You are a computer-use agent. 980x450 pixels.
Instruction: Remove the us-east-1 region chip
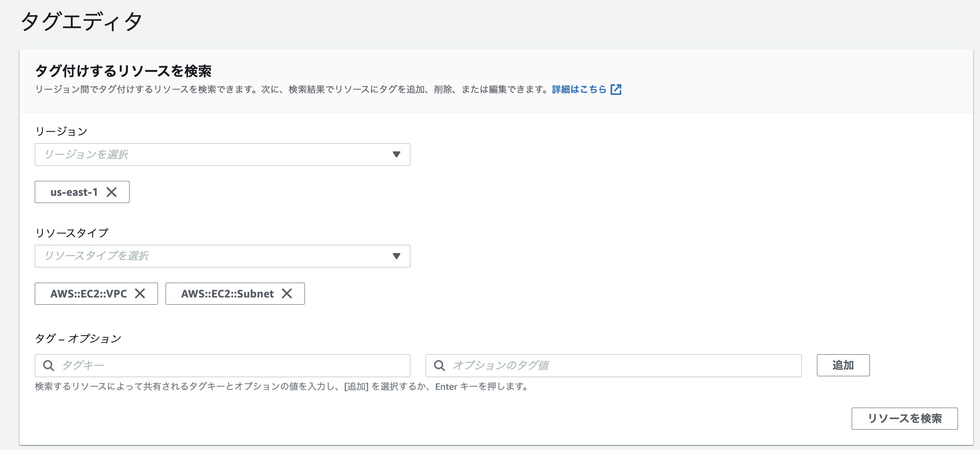click(x=111, y=192)
